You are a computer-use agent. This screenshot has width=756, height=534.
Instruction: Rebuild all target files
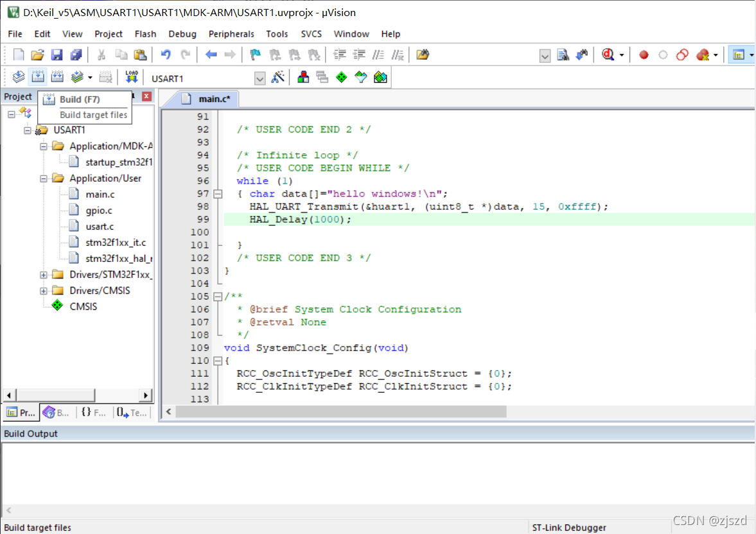[57, 76]
